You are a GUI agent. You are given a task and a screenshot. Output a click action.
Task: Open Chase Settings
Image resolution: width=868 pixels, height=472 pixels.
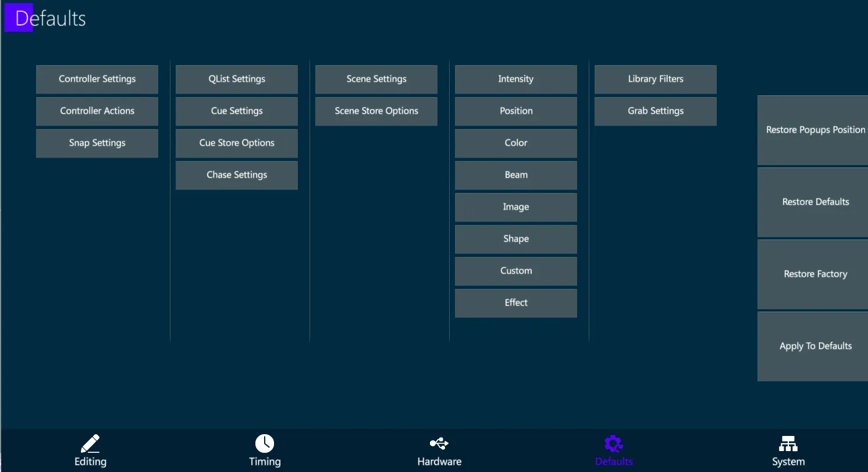click(237, 175)
